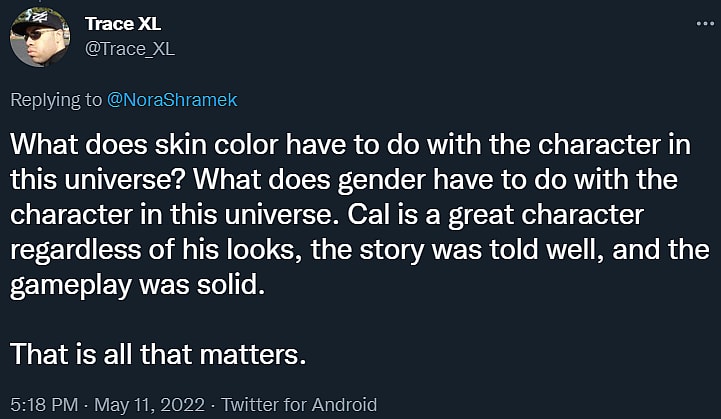Select the May 11, 2022 date

(x=150, y=405)
